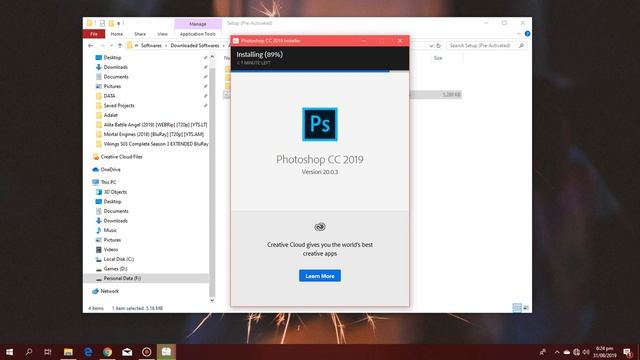Open Local Disk (C:) drive
This screenshot has width=640, height=360.
point(118,259)
